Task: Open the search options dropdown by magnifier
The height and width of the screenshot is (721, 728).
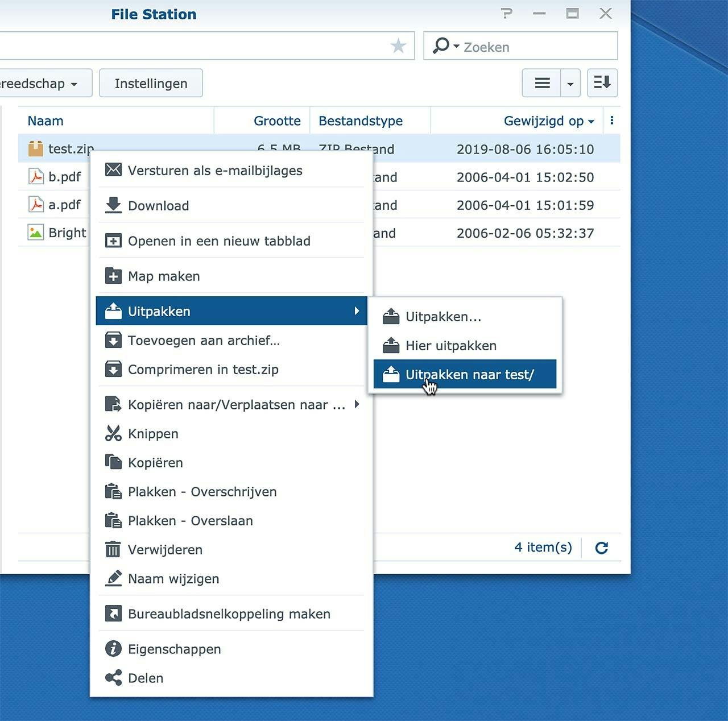Action: click(x=445, y=45)
